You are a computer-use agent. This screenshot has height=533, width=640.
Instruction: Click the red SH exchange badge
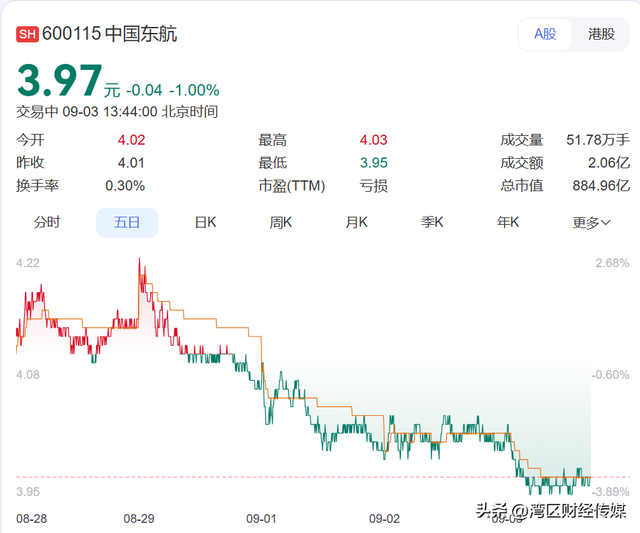point(27,34)
